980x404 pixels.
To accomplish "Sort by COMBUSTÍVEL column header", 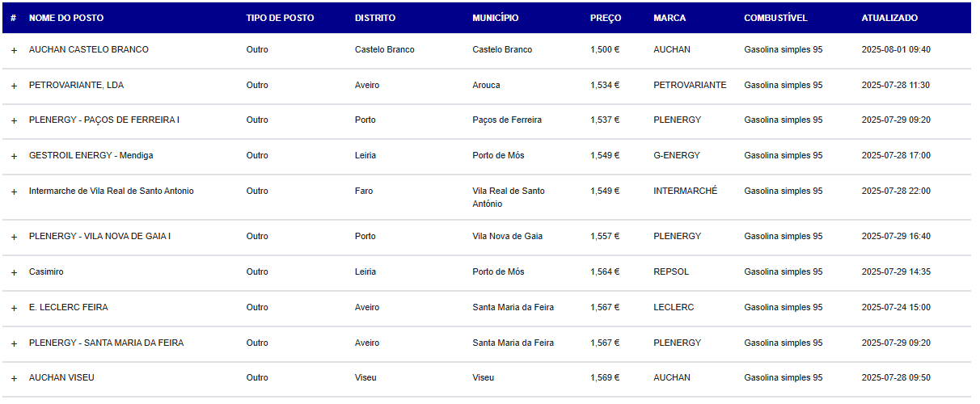I will click(775, 18).
